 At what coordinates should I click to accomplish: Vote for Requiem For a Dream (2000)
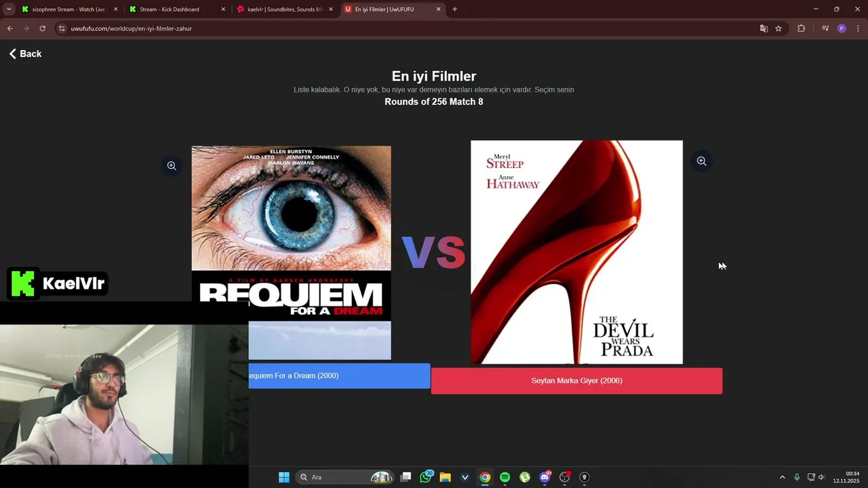click(x=339, y=375)
